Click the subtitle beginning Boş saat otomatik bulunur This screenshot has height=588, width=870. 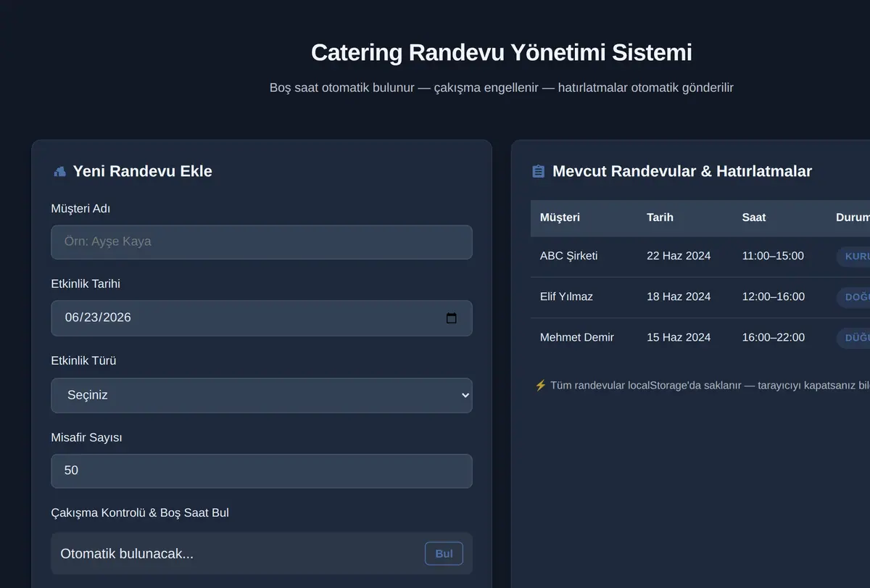pyautogui.click(x=502, y=88)
